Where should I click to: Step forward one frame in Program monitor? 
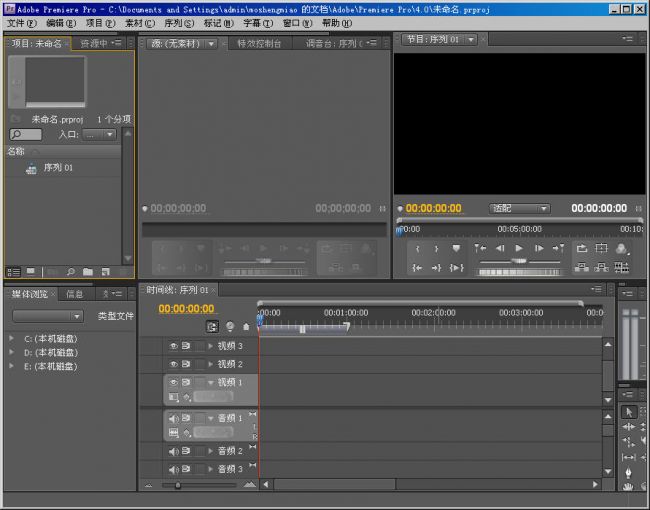coord(539,248)
